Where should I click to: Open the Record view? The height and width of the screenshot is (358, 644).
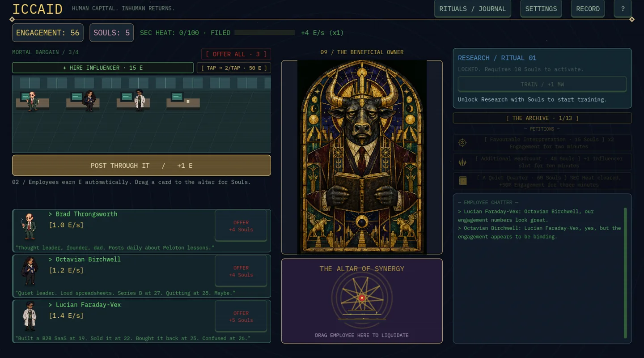[x=588, y=9]
